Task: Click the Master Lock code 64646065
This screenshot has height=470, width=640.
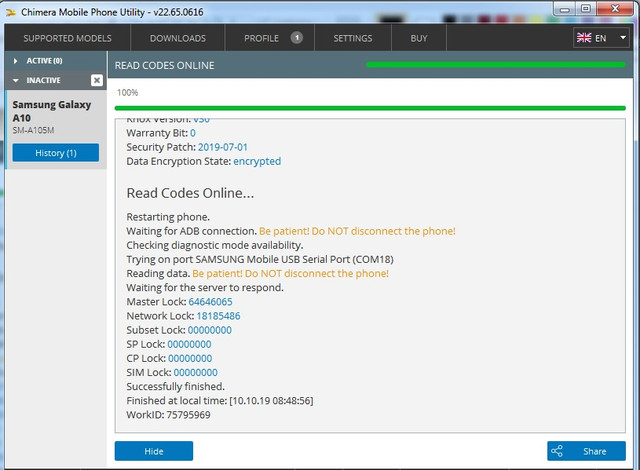Action: (x=210, y=302)
